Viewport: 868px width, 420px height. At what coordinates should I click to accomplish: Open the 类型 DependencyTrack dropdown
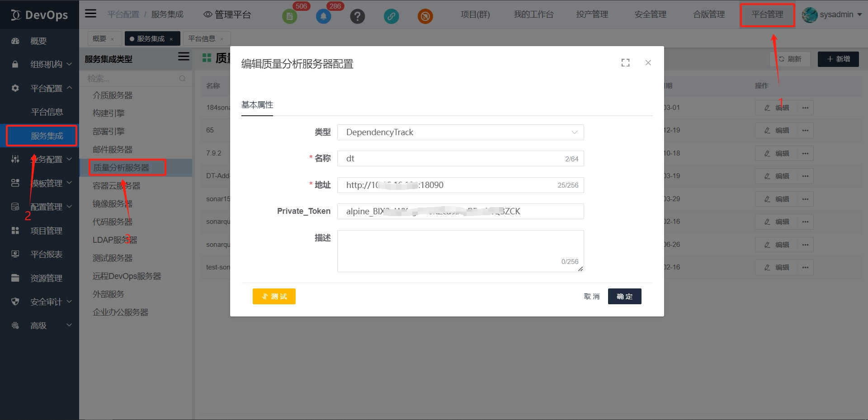point(460,132)
